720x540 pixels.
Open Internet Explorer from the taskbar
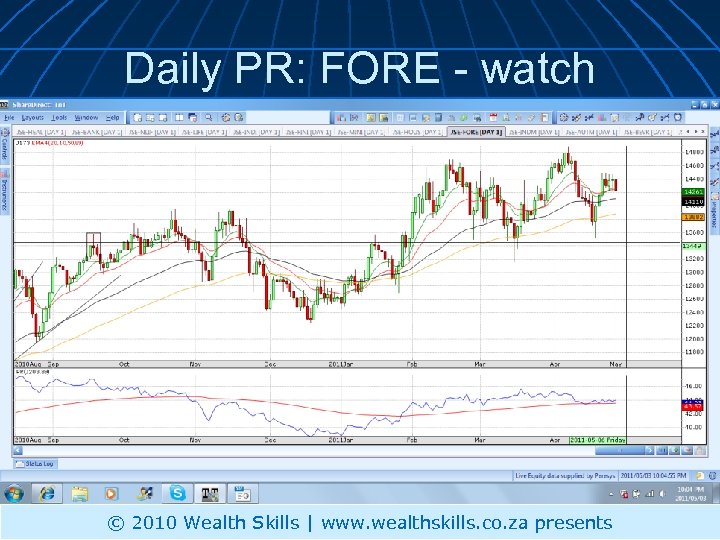pos(47,494)
